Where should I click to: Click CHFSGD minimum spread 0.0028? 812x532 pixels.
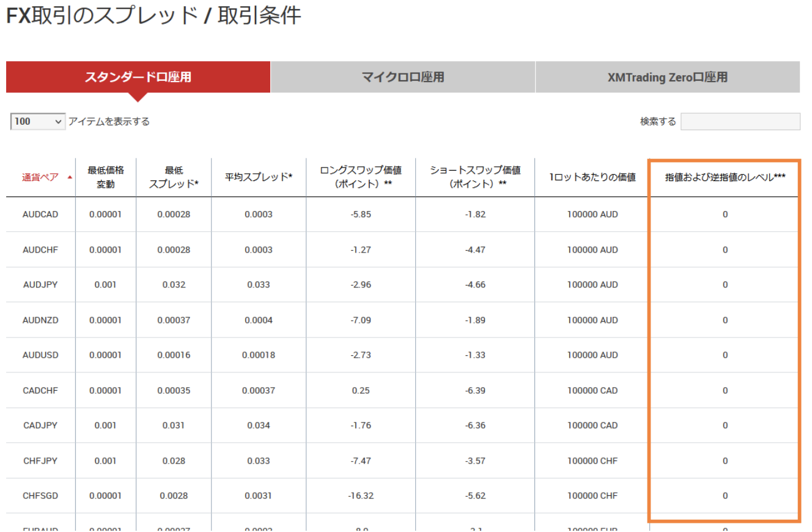click(x=174, y=496)
